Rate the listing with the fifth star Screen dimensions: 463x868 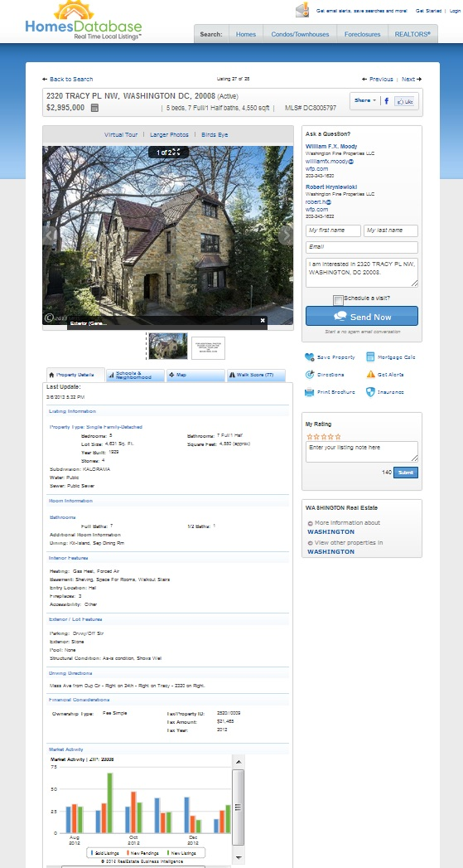point(338,437)
